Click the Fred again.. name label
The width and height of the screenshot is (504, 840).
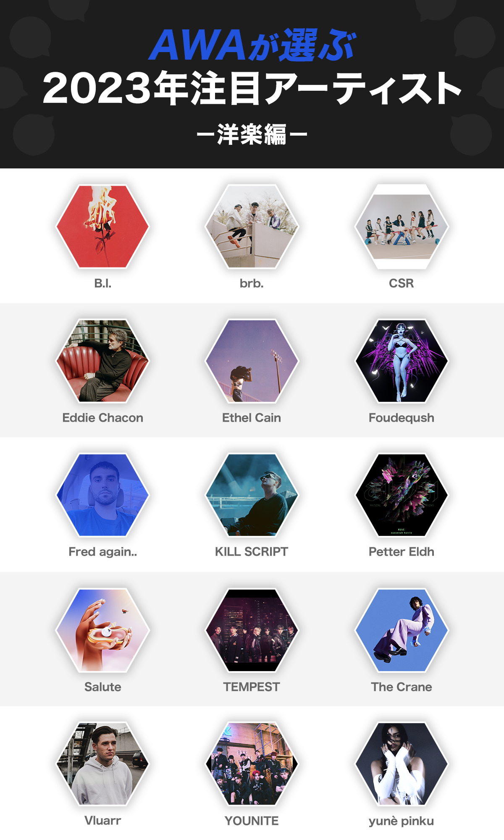(103, 552)
